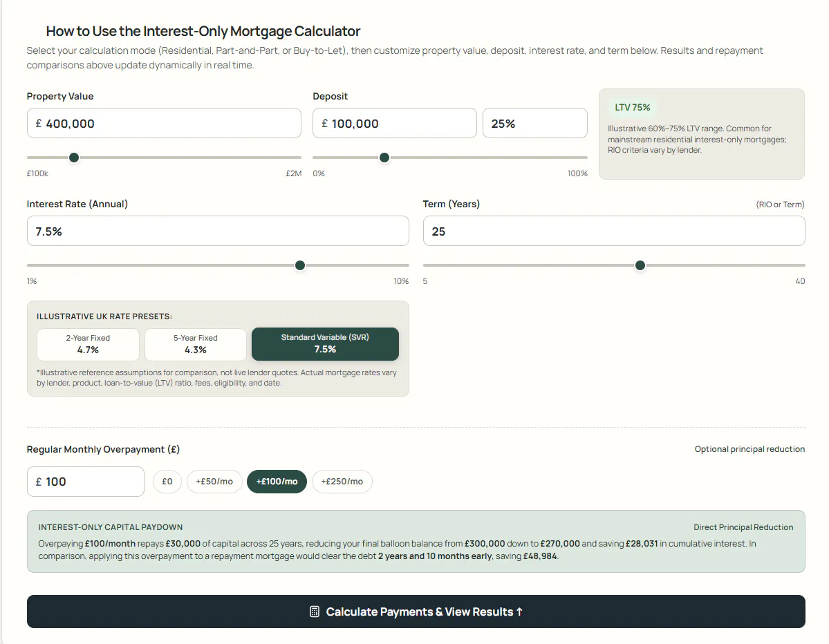This screenshot has height=644, width=829.
Task: Choose the Standard Variable (SVR) 7.5% preset
Action: (325, 344)
